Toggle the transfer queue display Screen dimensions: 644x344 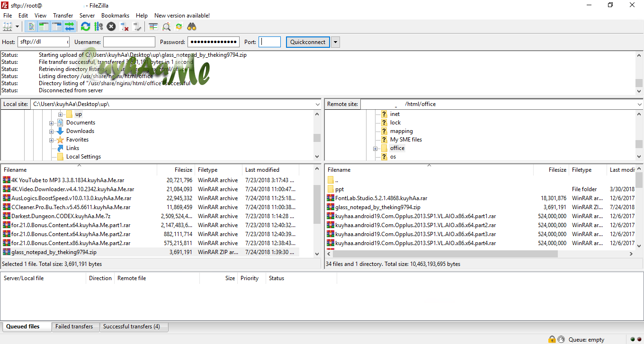pos(70,26)
